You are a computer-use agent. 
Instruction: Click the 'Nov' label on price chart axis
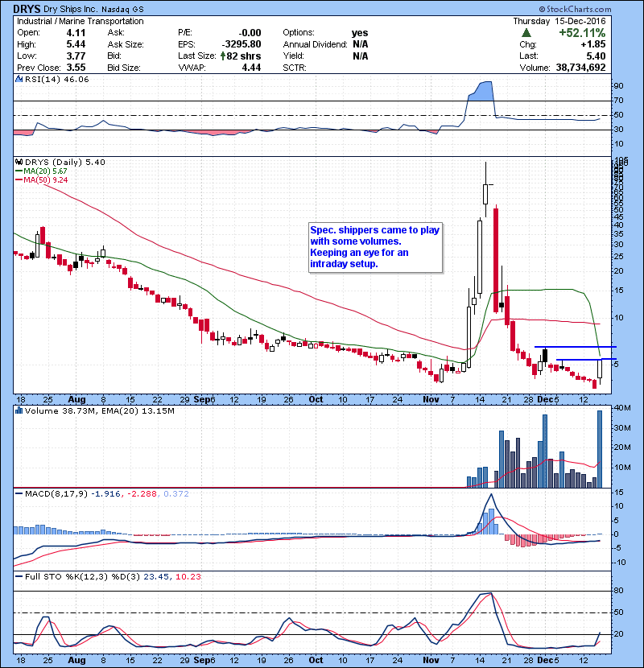(x=431, y=399)
